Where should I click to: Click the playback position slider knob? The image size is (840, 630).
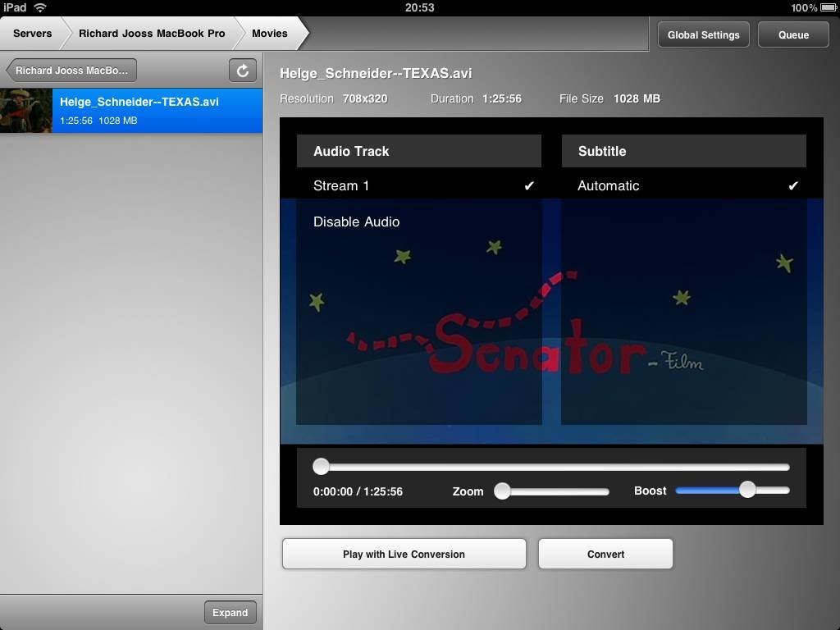pos(321,466)
